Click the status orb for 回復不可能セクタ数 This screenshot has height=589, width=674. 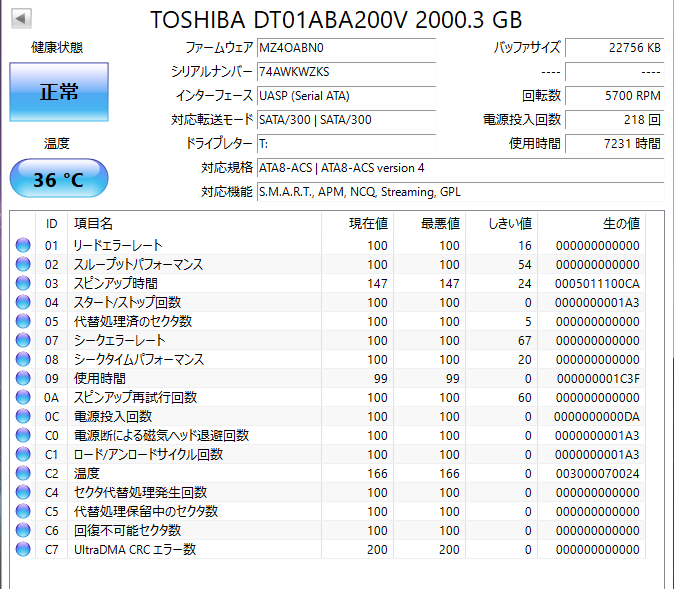point(23,530)
